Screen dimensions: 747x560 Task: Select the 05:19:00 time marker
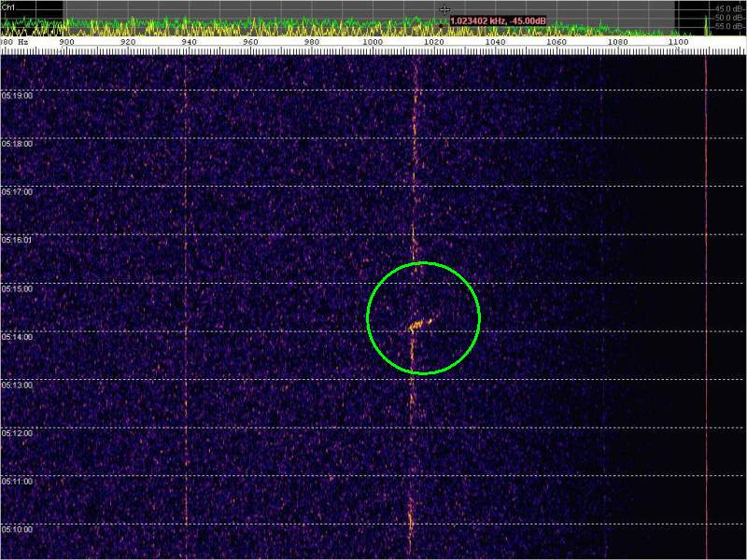click(17, 95)
